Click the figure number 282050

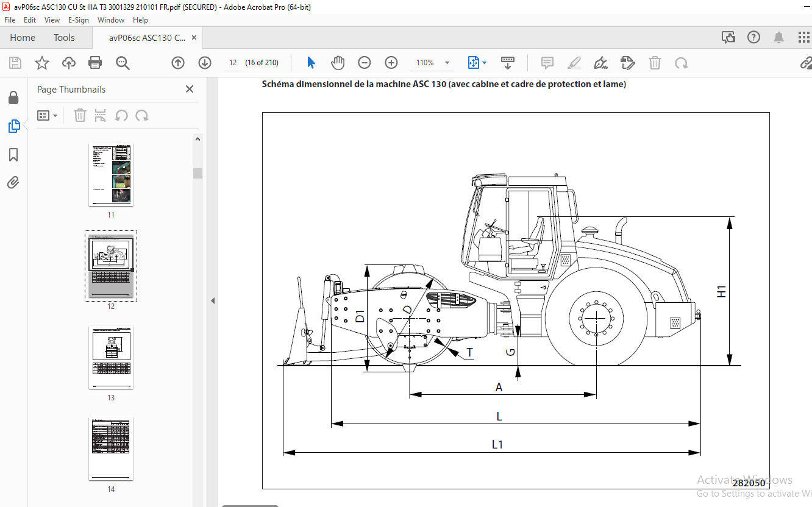[x=749, y=483]
